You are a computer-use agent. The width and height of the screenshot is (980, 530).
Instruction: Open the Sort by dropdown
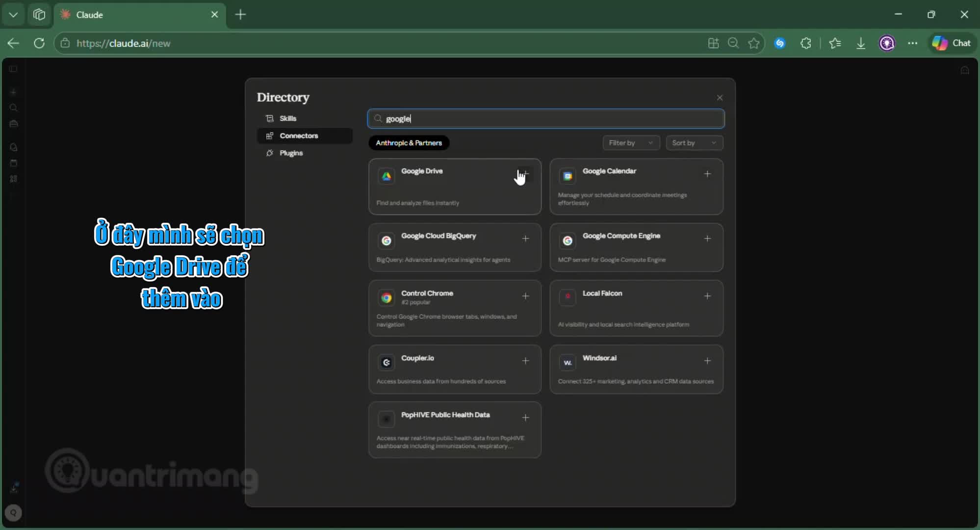tap(695, 143)
